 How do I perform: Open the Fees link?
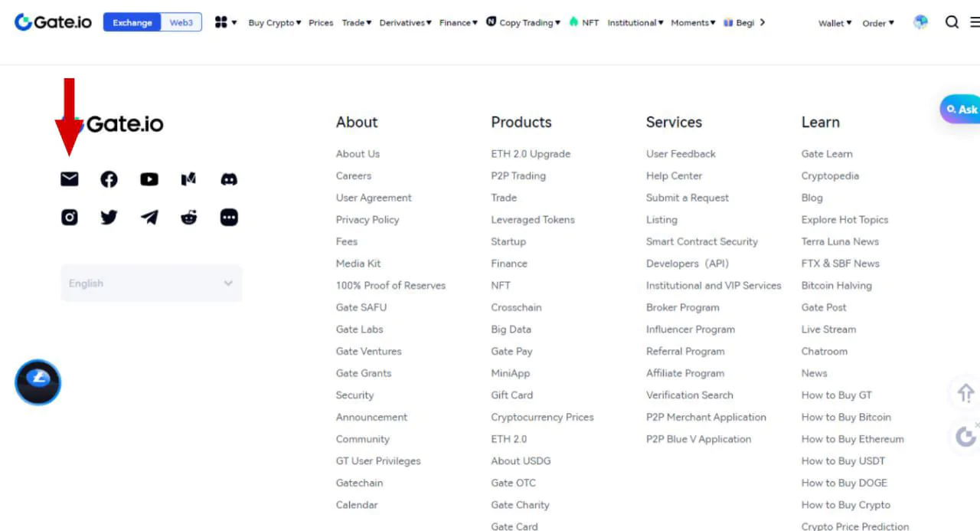pos(347,241)
